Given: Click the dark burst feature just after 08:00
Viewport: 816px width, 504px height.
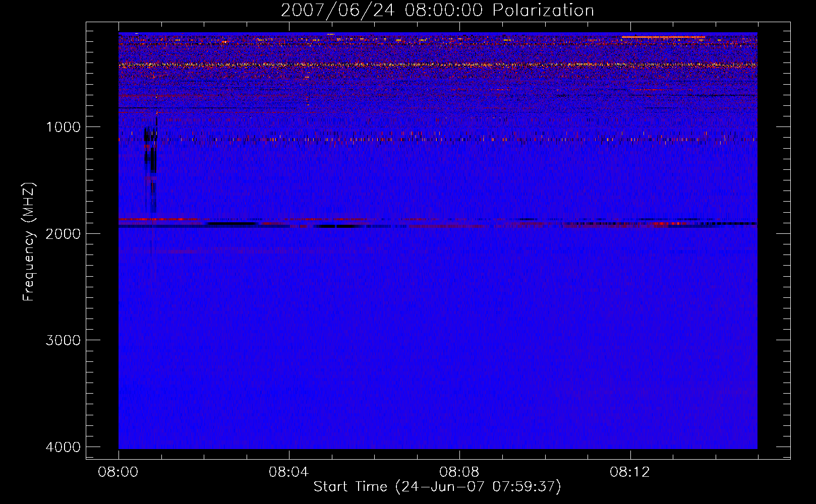Looking at the screenshot, I should pos(151,164).
